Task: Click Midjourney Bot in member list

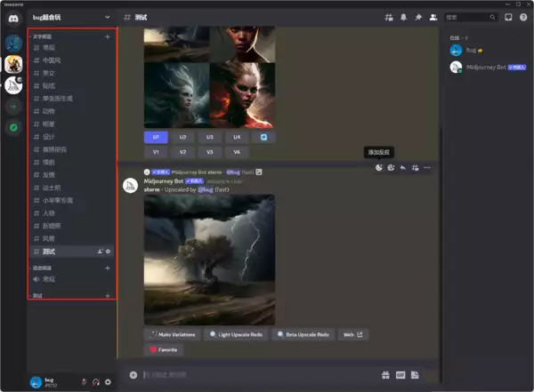Action: (488, 67)
